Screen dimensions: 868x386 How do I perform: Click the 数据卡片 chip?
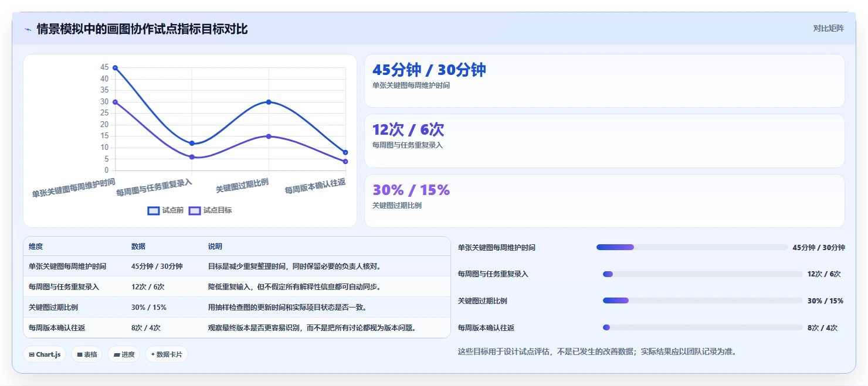click(167, 354)
